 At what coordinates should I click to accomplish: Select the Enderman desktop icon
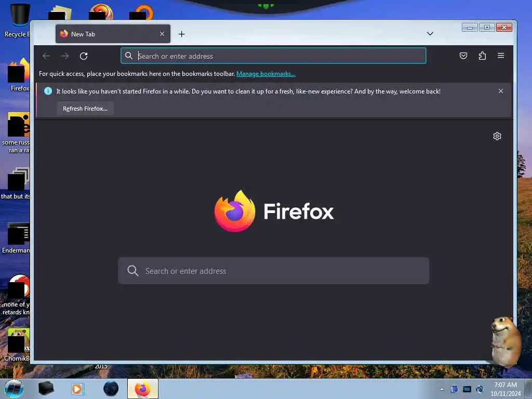[x=17, y=237]
